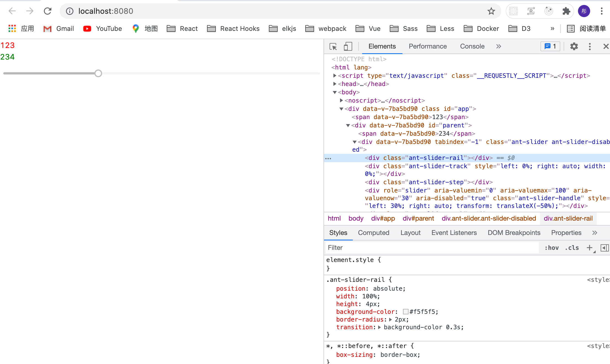The width and height of the screenshot is (610, 364).
Task: Show more styles pane tabs
Action: 595,233
